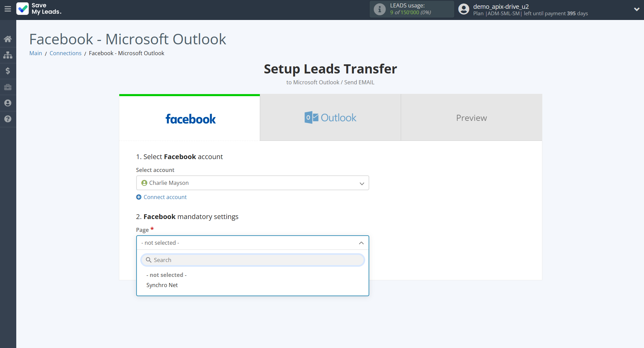
Task: Expand the account menu chevron at top right
Action: pyautogui.click(x=636, y=9)
